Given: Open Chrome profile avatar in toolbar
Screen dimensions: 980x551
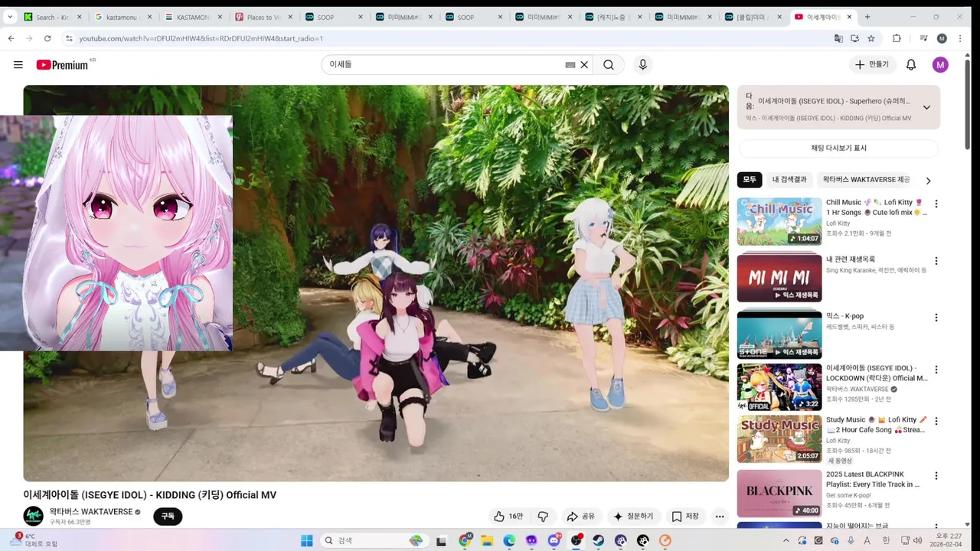Looking at the screenshot, I should 942,38.
